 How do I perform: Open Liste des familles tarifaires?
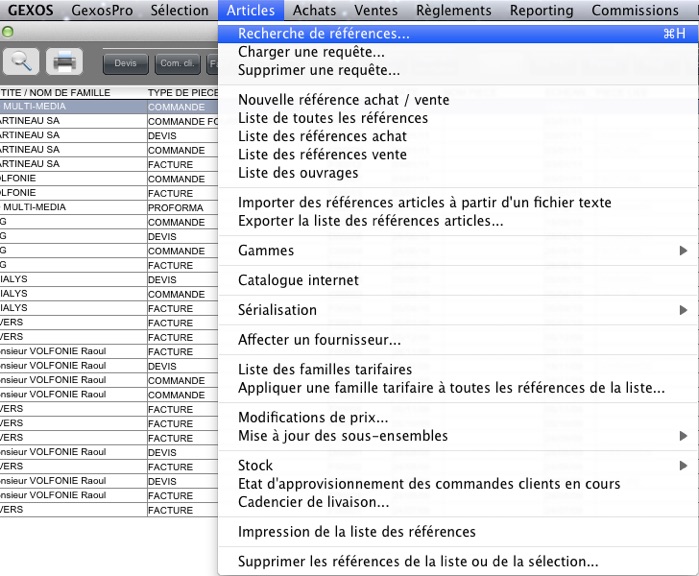pyautogui.click(x=458, y=369)
